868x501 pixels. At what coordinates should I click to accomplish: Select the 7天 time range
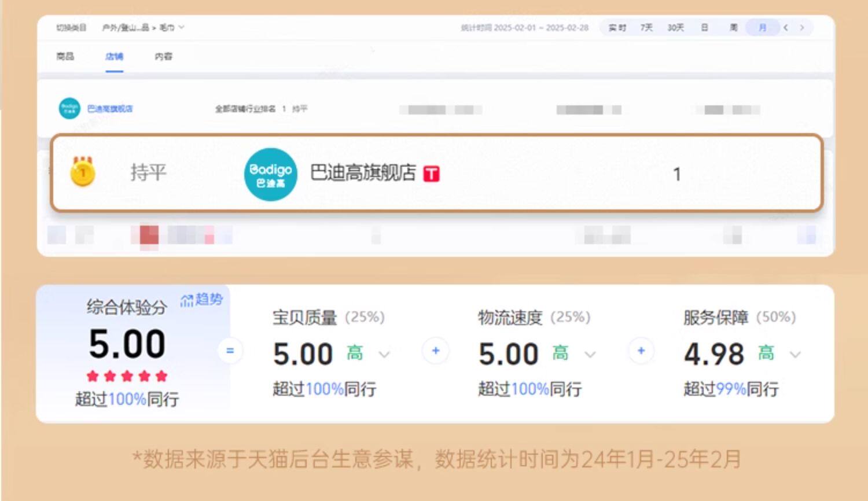[x=646, y=27]
